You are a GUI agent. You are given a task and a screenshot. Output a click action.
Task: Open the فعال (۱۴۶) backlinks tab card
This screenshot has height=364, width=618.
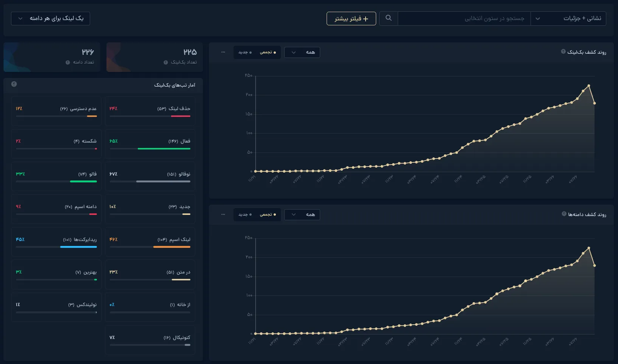coord(150,144)
